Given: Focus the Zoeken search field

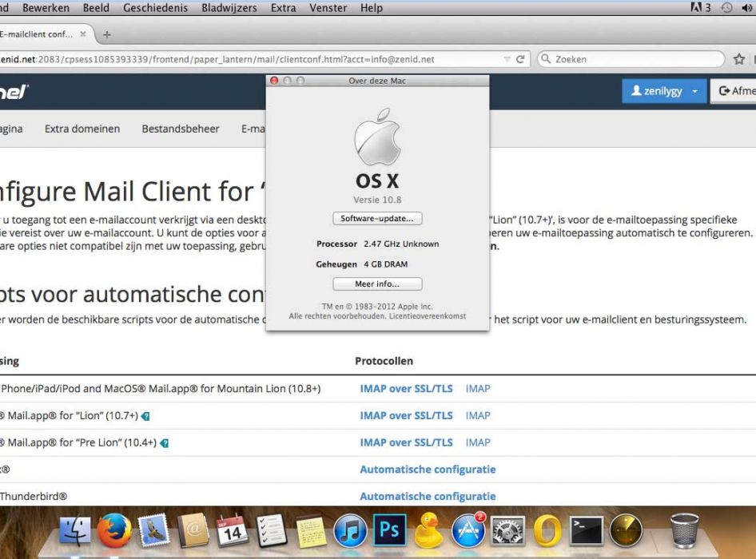Looking at the screenshot, I should click(x=631, y=59).
